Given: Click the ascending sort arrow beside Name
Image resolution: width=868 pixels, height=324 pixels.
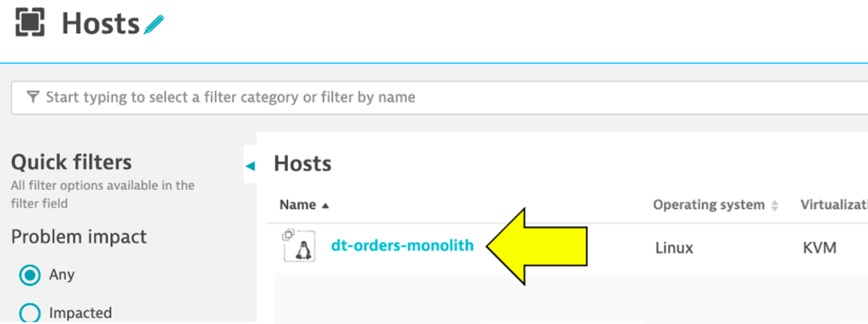Looking at the screenshot, I should click(x=325, y=206).
